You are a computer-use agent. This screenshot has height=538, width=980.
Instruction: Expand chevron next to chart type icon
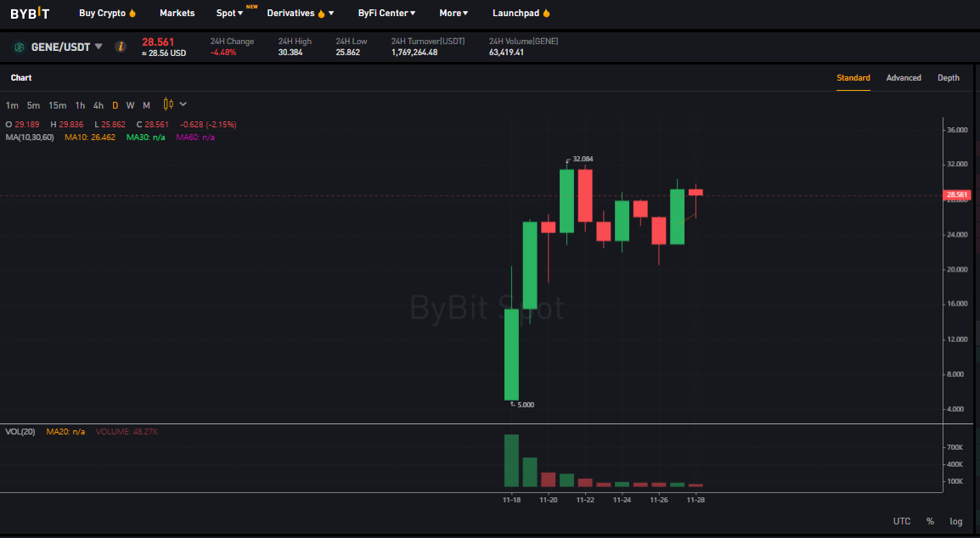point(183,104)
